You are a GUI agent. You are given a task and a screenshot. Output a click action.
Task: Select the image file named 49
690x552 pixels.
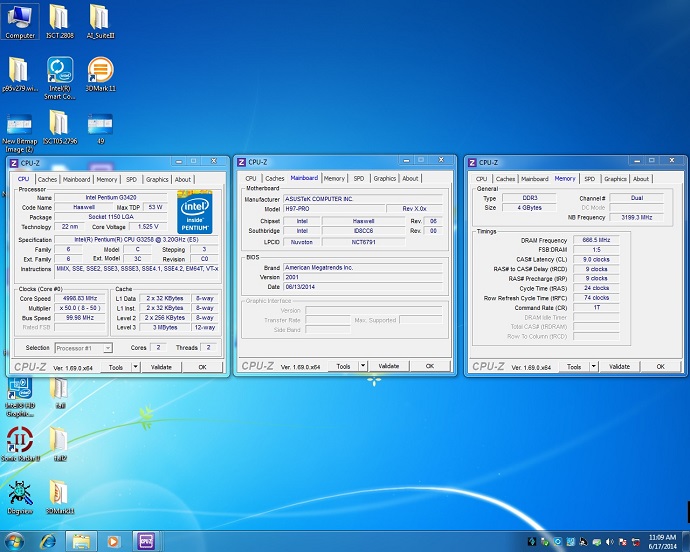(x=100, y=128)
